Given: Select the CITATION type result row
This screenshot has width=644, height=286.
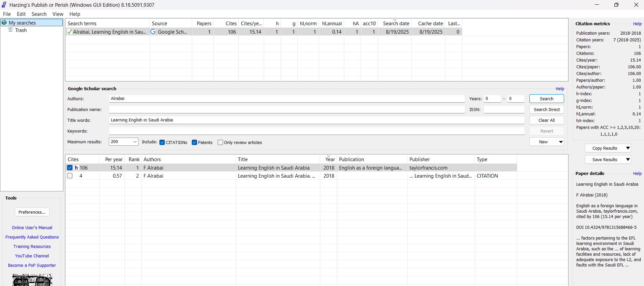Looking at the screenshot, I should point(291,176).
